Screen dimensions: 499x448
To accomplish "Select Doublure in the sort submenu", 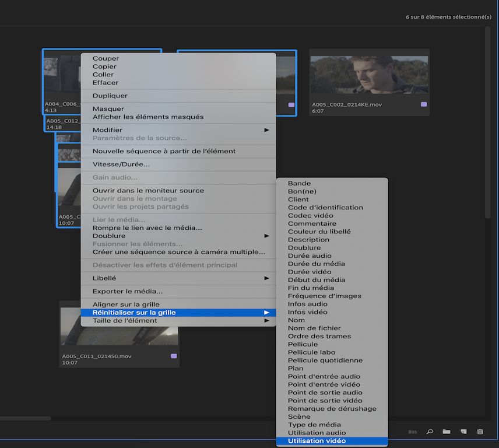I will (332, 248).
